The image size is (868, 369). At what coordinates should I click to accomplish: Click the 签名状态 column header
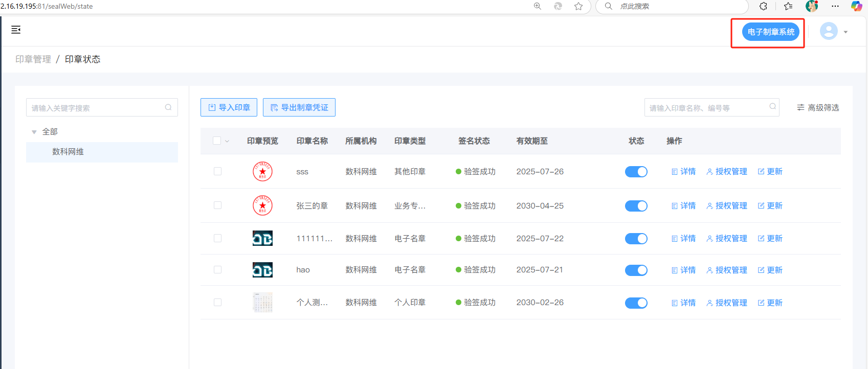(474, 141)
